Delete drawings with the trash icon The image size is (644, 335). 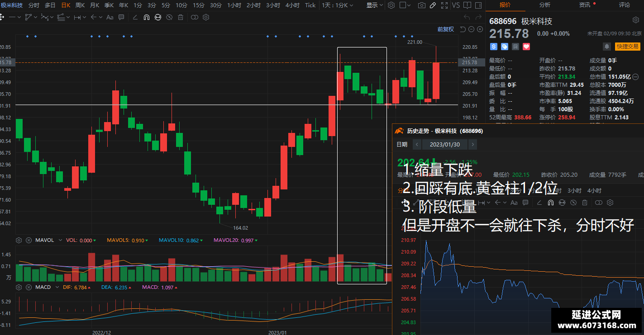181,17
